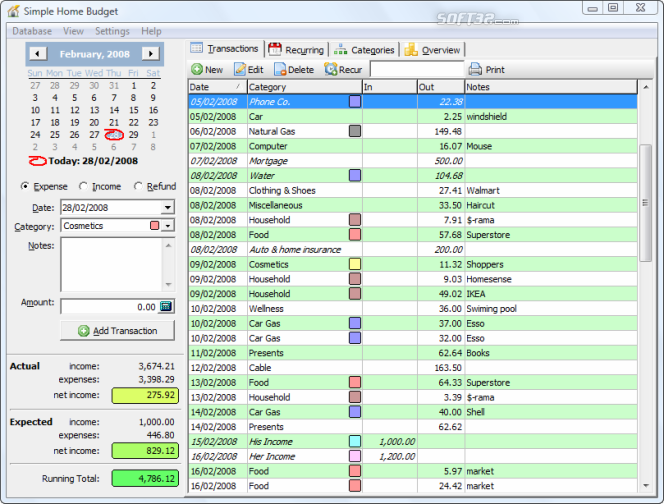Click the New transaction icon

(197, 70)
